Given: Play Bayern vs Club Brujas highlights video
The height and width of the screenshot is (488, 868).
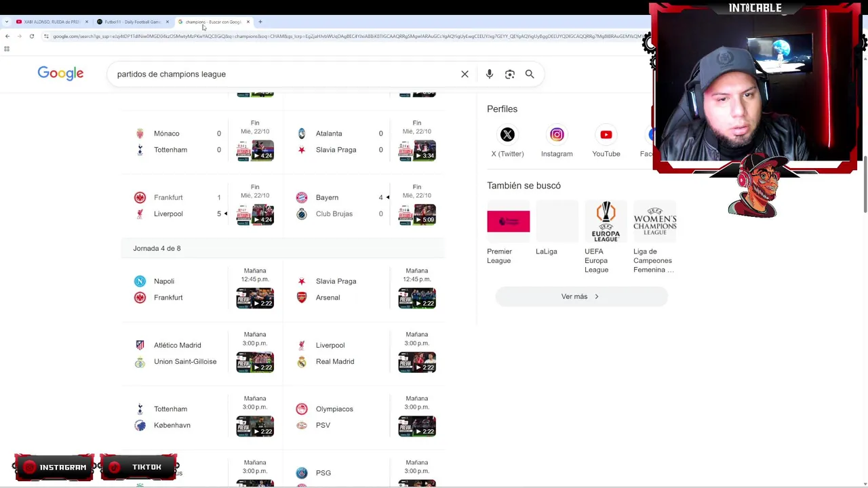Looking at the screenshot, I should pyautogui.click(x=417, y=214).
